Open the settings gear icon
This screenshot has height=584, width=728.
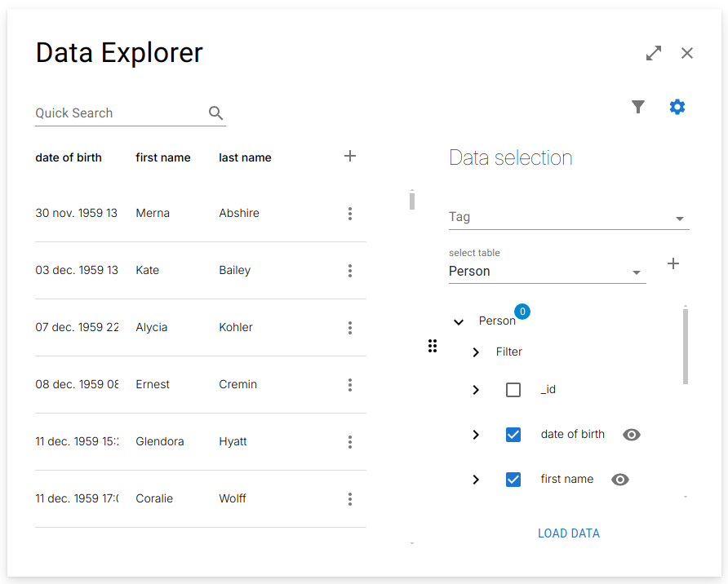pos(677,107)
